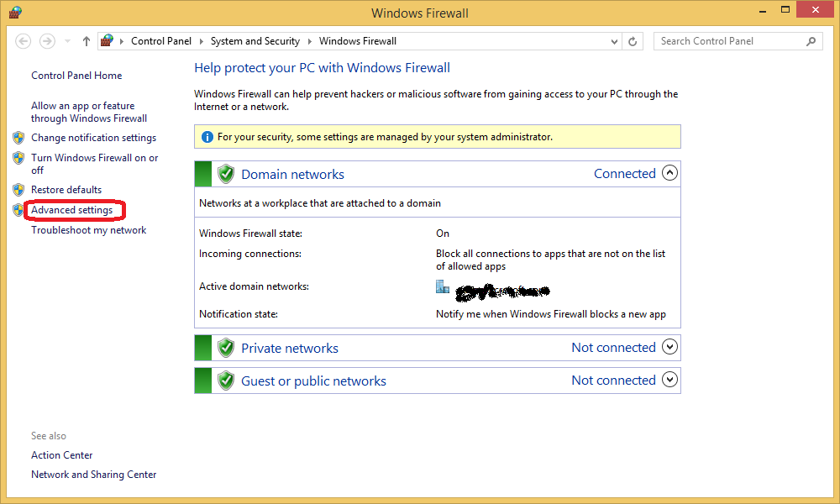Image resolution: width=840 pixels, height=504 pixels.
Task: Open Allow an app or feature through Windows Firewall
Action: pyautogui.click(x=89, y=112)
